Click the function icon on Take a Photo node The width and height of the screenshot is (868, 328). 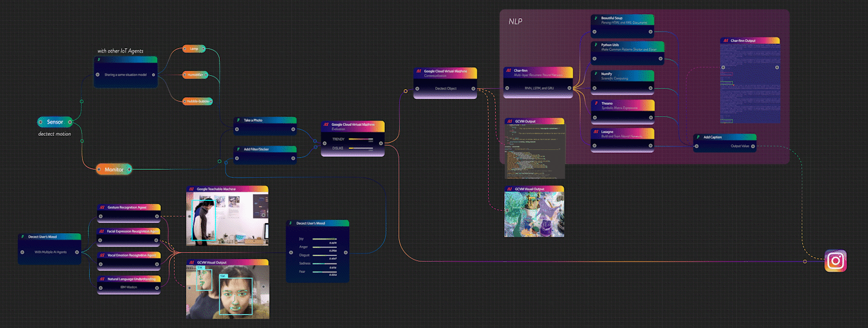238,120
